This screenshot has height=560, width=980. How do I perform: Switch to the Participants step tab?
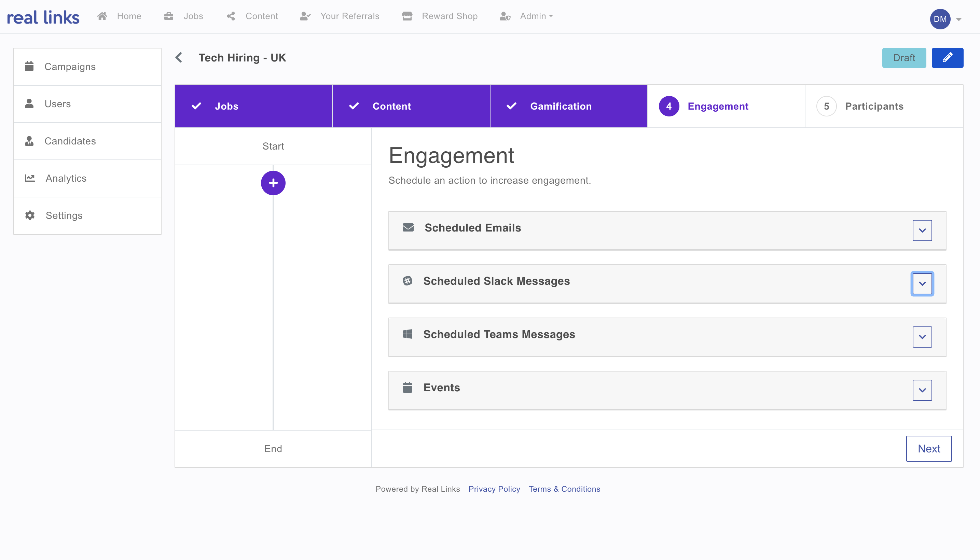874,106
